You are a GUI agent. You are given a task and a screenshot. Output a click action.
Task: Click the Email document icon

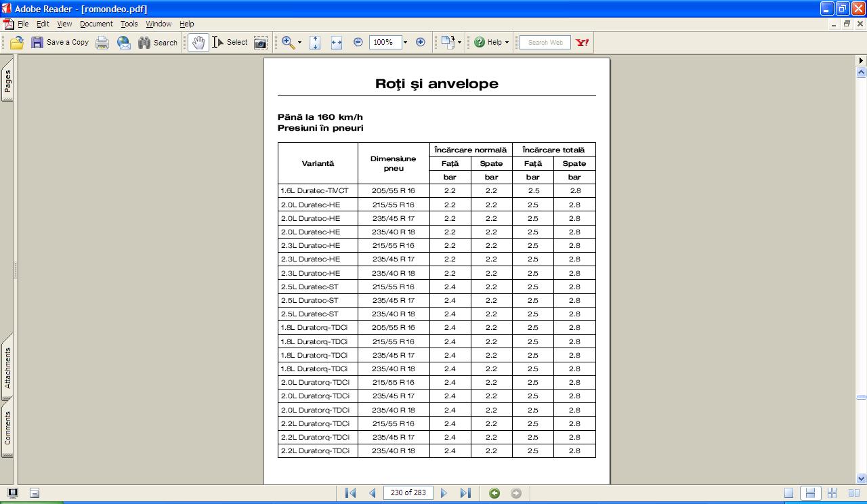123,43
